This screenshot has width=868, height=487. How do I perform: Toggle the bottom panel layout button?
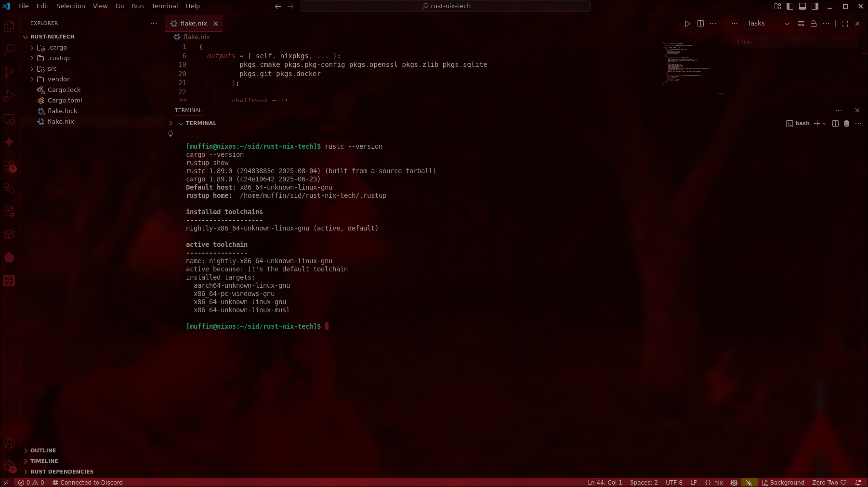click(802, 6)
